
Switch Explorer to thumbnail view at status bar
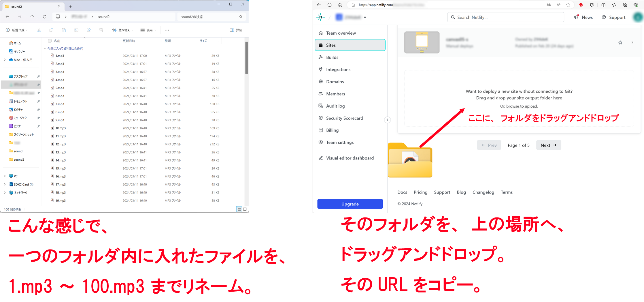tap(245, 209)
